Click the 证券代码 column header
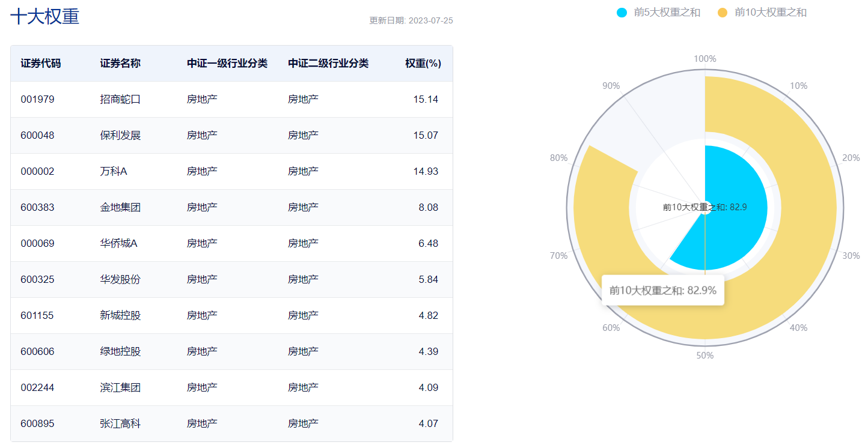Image resolution: width=868 pixels, height=448 pixels. (40, 63)
